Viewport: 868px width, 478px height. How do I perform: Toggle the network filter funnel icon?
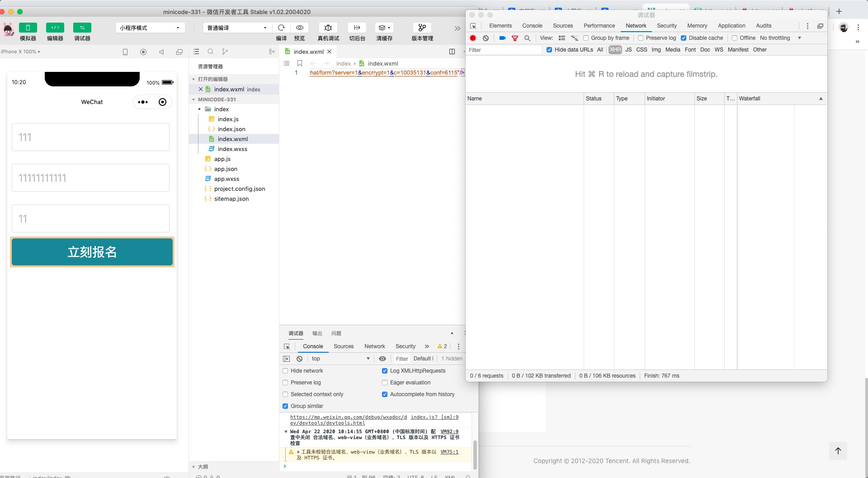pyautogui.click(x=515, y=38)
